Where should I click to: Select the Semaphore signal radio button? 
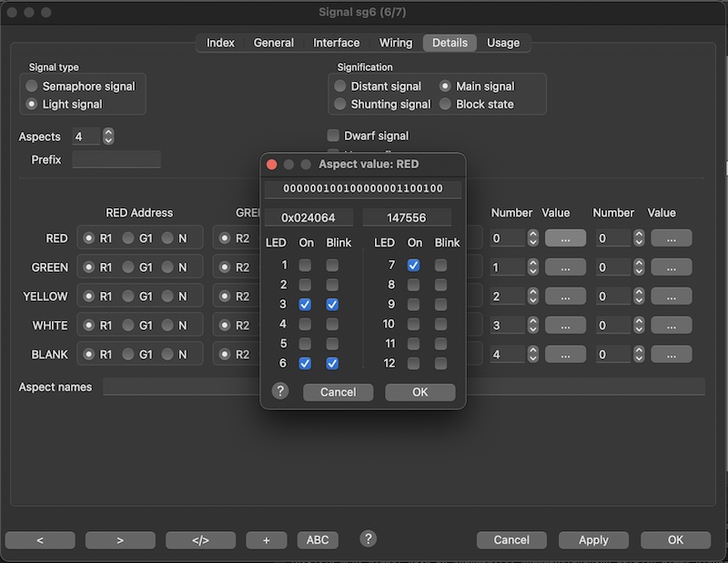33,86
